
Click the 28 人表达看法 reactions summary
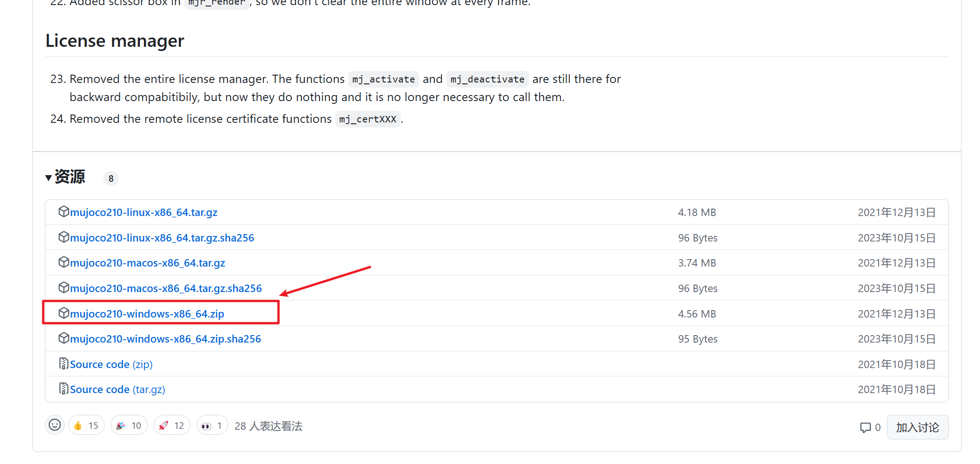[x=269, y=426]
